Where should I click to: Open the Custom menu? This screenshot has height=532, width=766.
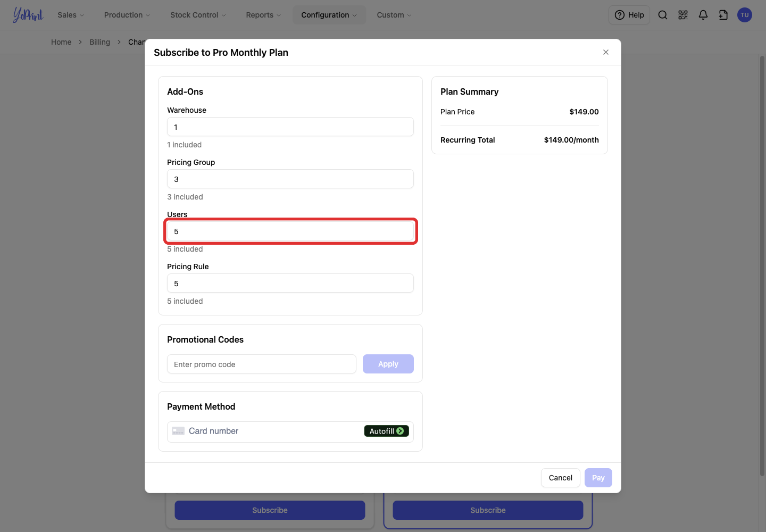pyautogui.click(x=394, y=15)
